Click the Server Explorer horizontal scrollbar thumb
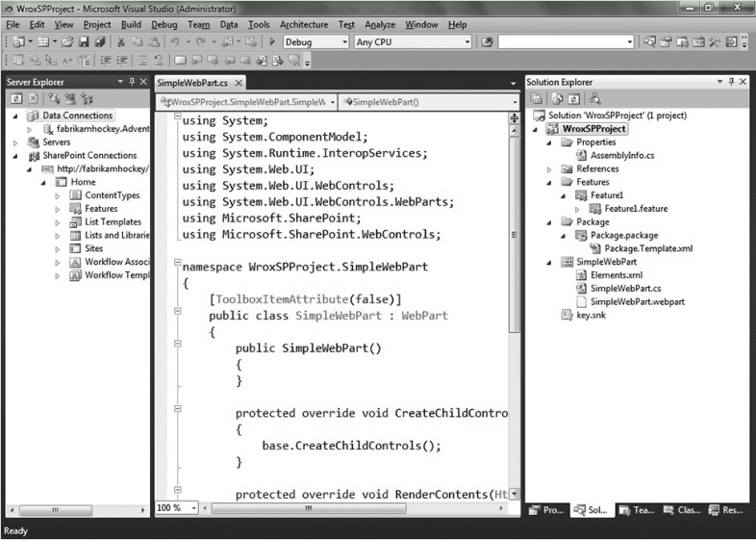 point(56,510)
